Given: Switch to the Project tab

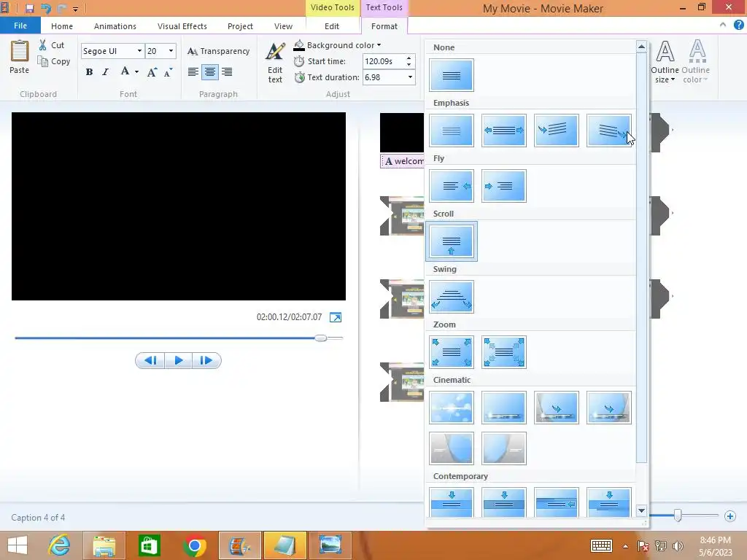Looking at the screenshot, I should pos(240,26).
